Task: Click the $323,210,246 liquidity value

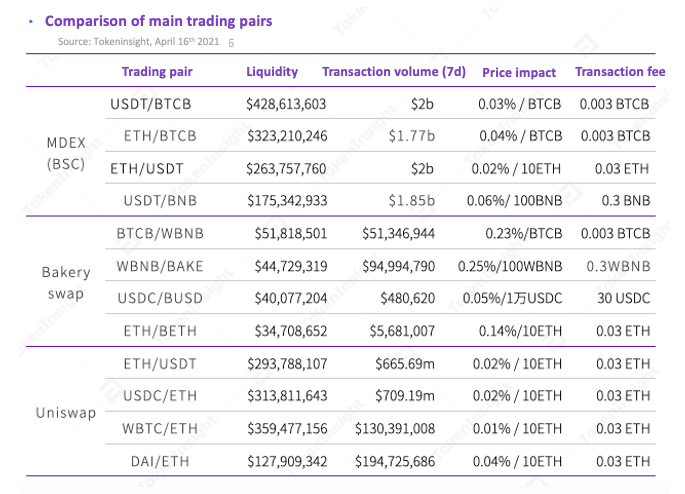Action: pyautogui.click(x=286, y=136)
